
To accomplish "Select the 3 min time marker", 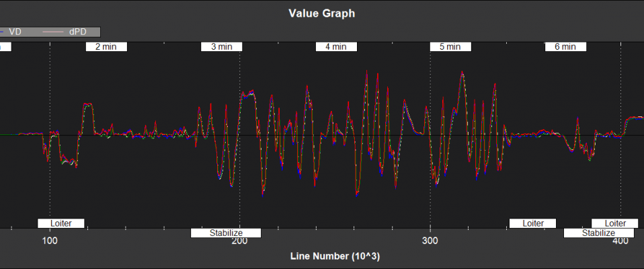I will coord(222,47).
